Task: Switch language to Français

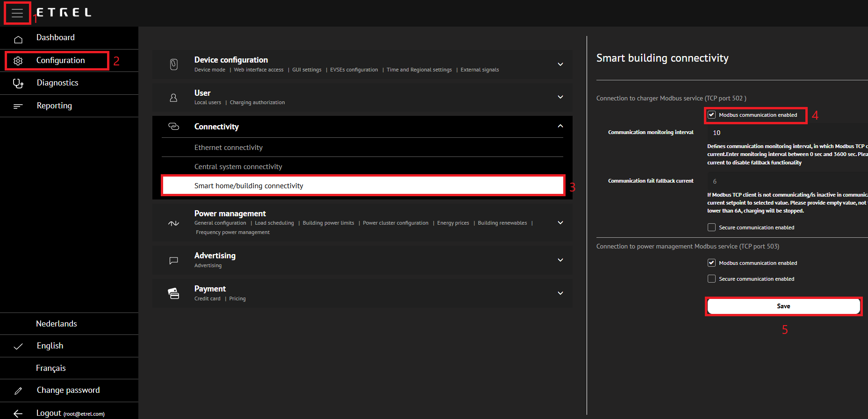Action: click(x=51, y=368)
